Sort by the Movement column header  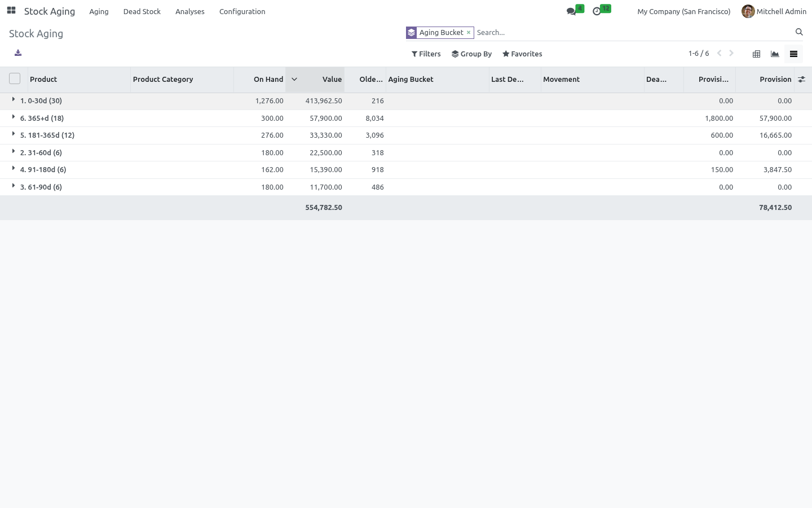pos(593,80)
